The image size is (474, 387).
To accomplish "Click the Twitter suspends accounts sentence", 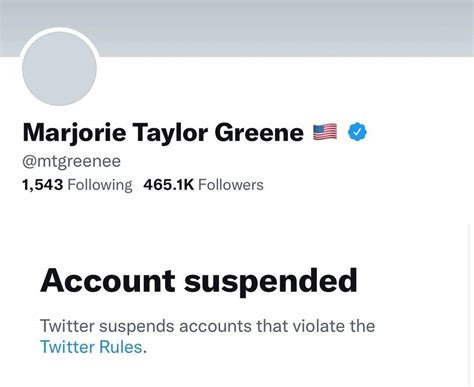I will (x=208, y=336).
